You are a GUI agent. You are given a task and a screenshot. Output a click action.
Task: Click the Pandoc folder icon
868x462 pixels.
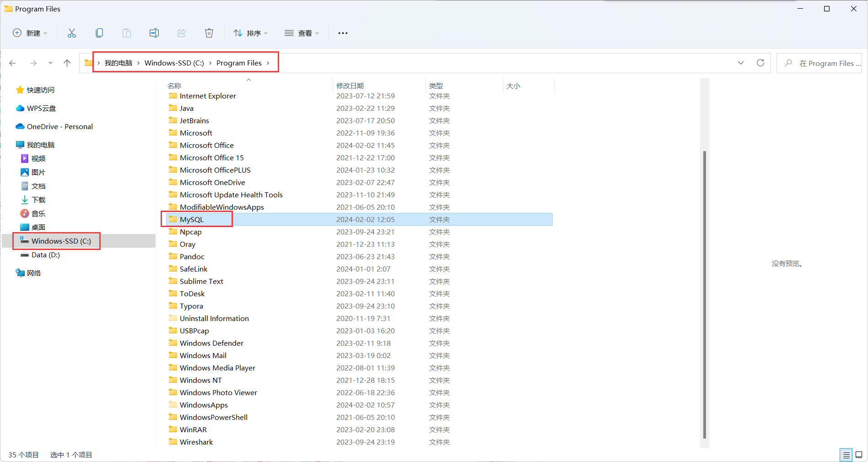[x=173, y=256]
